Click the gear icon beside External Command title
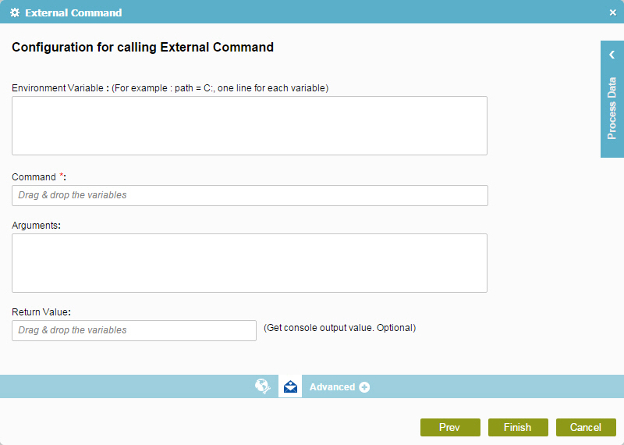The width and height of the screenshot is (624, 445). click(15, 13)
